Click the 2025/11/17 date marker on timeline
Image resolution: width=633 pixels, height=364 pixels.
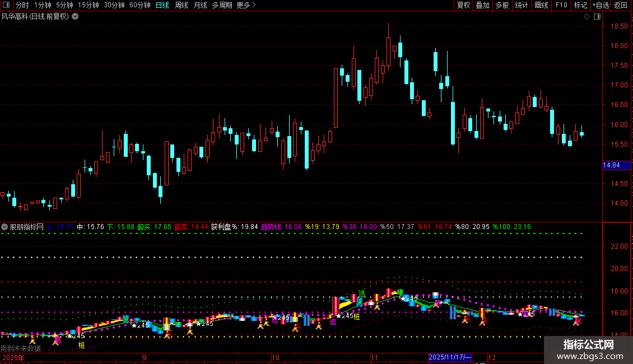[x=450, y=357]
